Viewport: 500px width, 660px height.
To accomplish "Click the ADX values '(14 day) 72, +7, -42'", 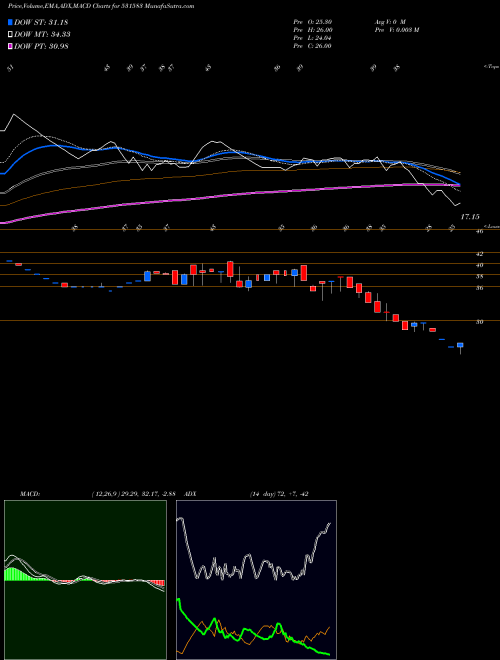I will click(279, 494).
